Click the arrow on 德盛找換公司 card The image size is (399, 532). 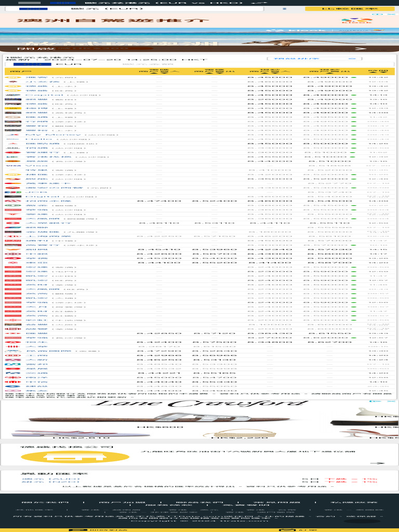(x=377, y=463)
